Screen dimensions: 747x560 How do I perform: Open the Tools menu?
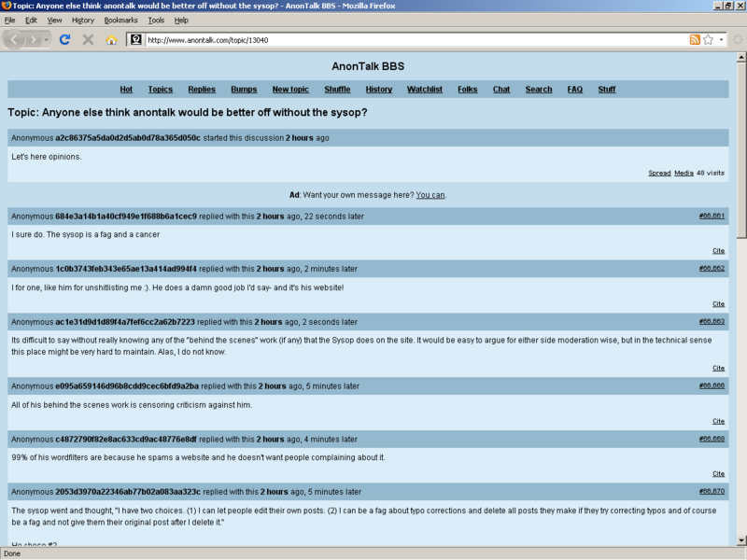[156, 20]
